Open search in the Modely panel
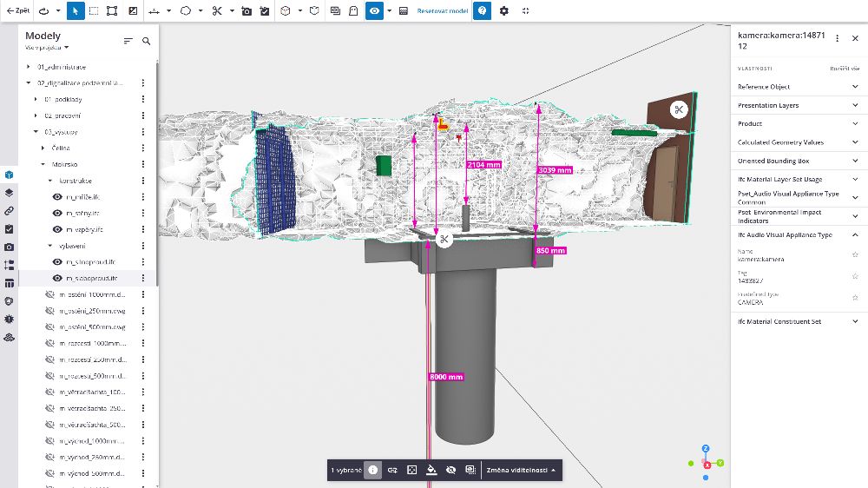This screenshot has height=488, width=868. point(146,41)
